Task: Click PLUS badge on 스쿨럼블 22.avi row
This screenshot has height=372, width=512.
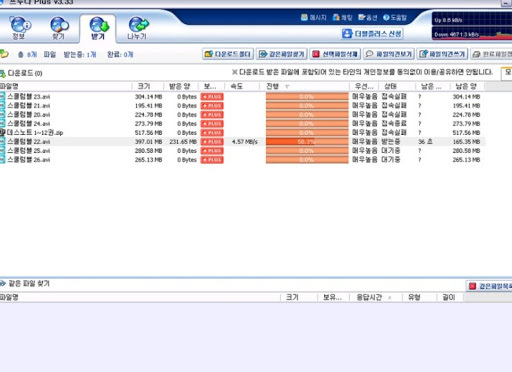Action: 212,142
